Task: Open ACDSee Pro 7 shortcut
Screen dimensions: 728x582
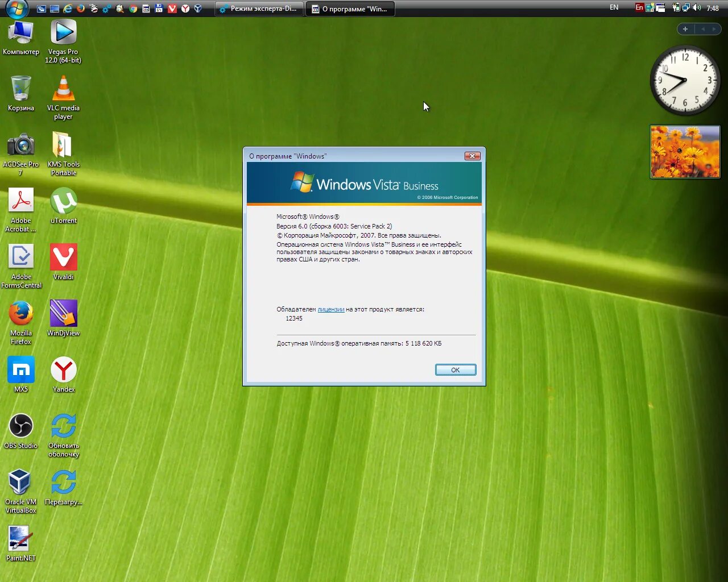Action: pyautogui.click(x=21, y=154)
